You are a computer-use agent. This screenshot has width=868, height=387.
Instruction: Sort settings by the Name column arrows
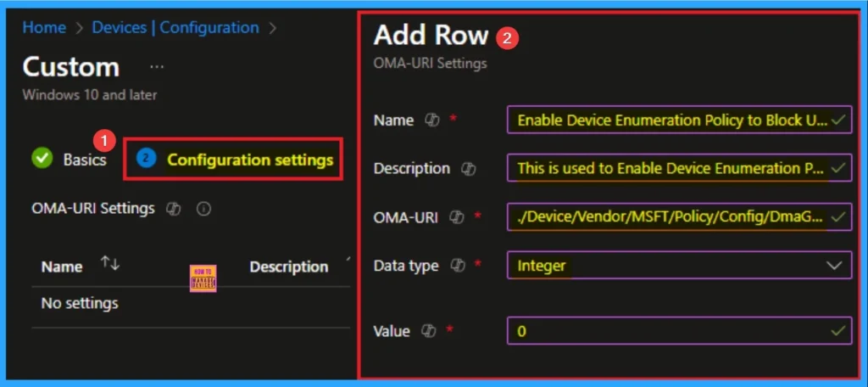110,265
